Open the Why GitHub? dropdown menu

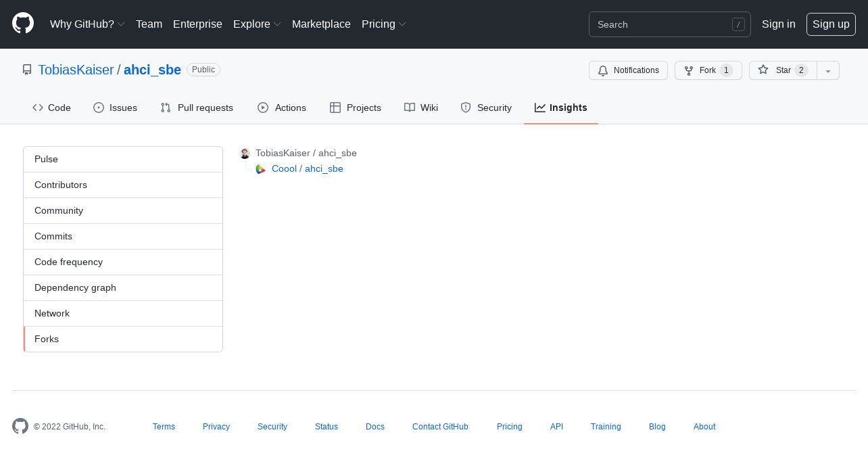tap(87, 24)
